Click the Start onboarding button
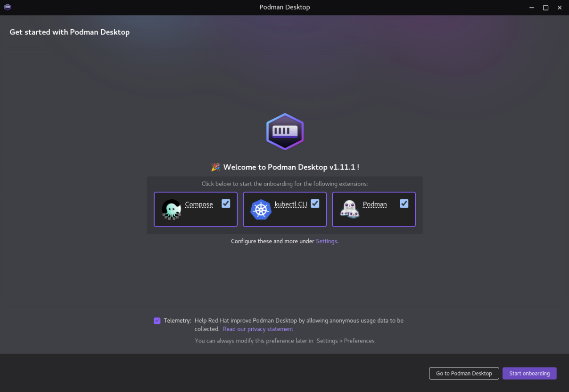The width and height of the screenshot is (569, 392). (x=529, y=373)
